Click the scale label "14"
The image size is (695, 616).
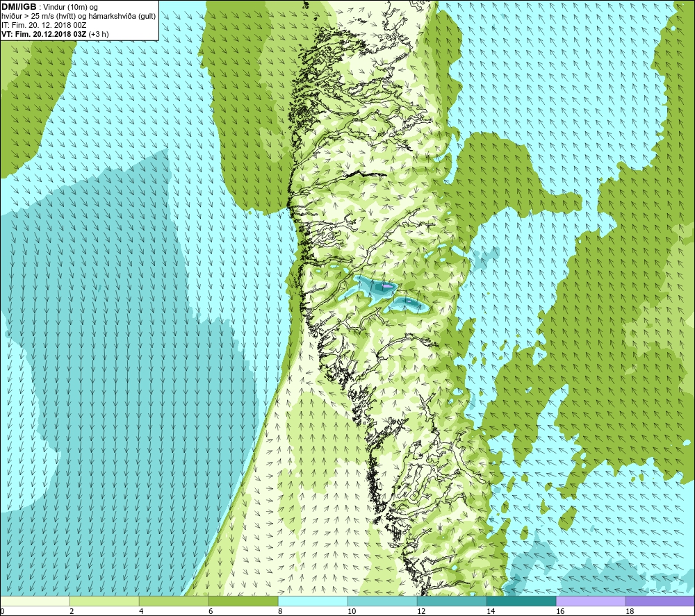(491, 611)
